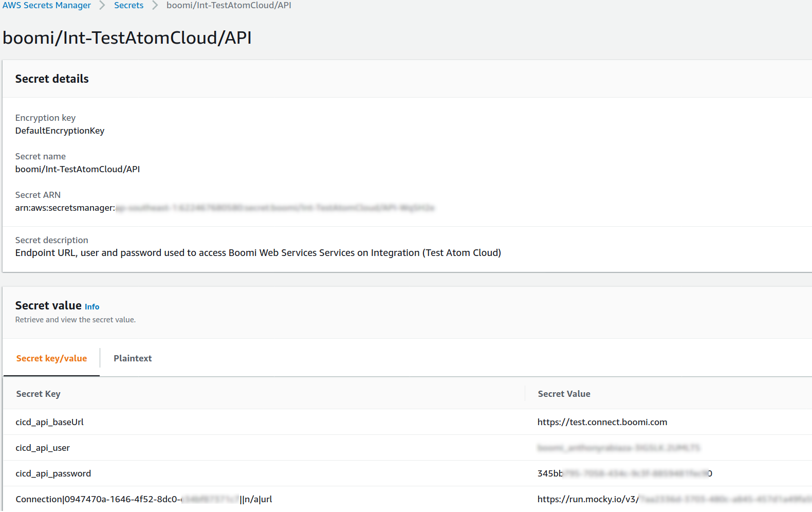Select the https://test.connect.boomi.com value
This screenshot has width=812, height=512.
pyautogui.click(x=602, y=422)
